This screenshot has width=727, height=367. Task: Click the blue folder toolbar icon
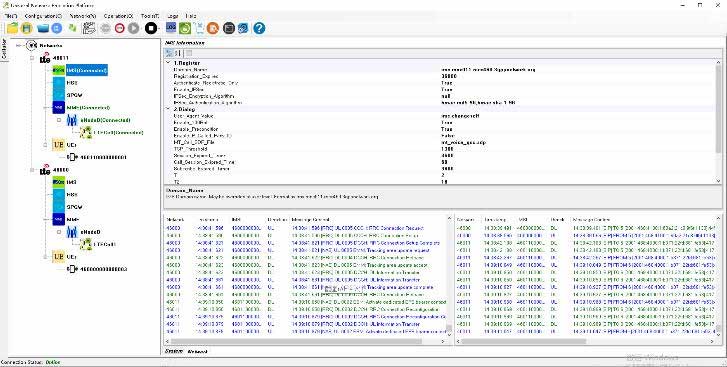(x=43, y=29)
